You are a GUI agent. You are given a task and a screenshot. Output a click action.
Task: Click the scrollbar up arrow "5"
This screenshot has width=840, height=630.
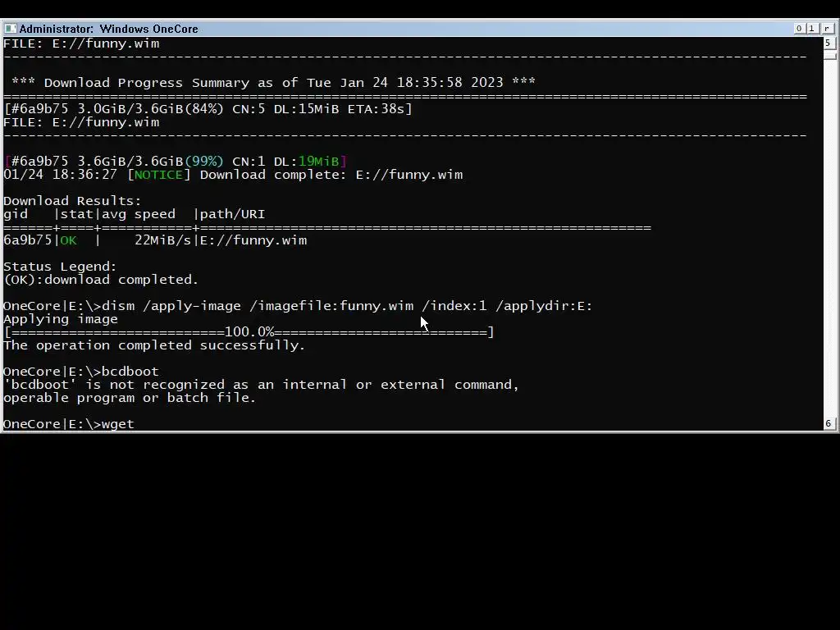tap(829, 43)
